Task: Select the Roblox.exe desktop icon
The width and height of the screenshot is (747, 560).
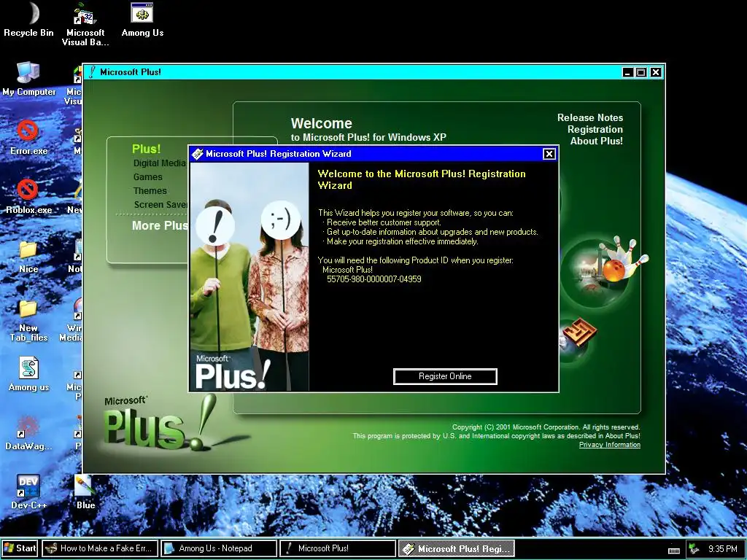Action: click(x=28, y=197)
